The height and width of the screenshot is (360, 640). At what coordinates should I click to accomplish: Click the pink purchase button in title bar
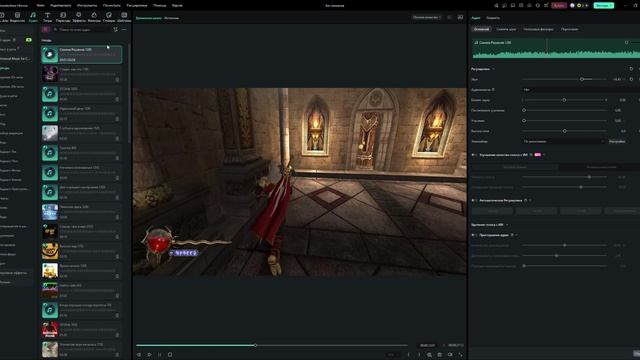[559, 5]
